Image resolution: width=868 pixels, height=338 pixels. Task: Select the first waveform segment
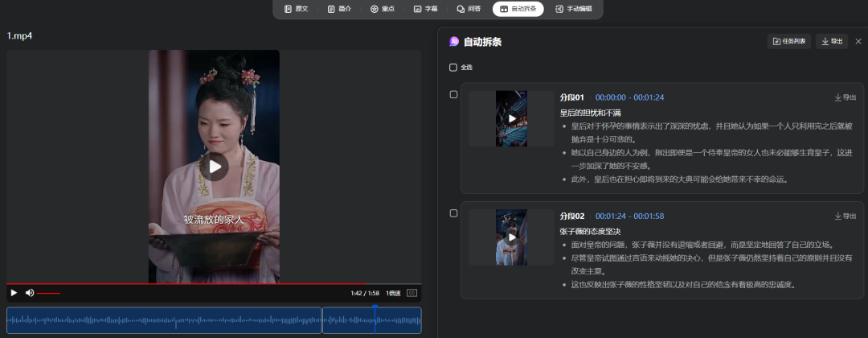164,320
